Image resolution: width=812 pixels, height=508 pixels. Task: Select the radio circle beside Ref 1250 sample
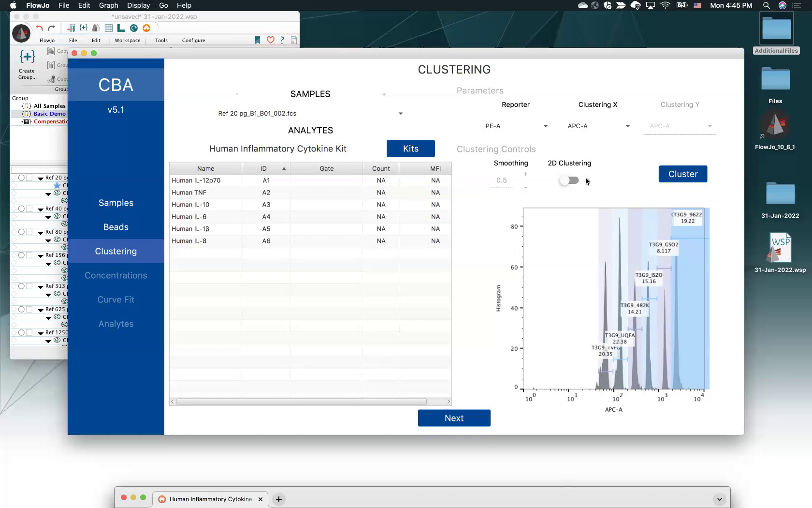point(21,332)
